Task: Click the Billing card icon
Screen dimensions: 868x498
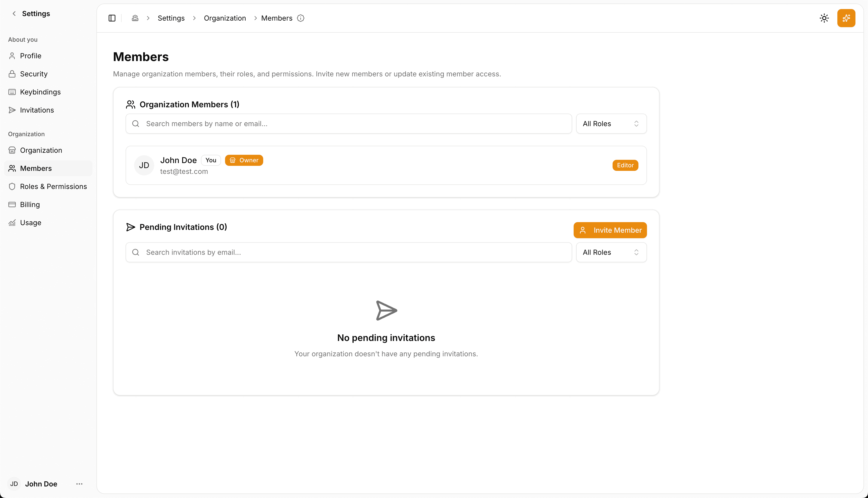Action: [12, 204]
